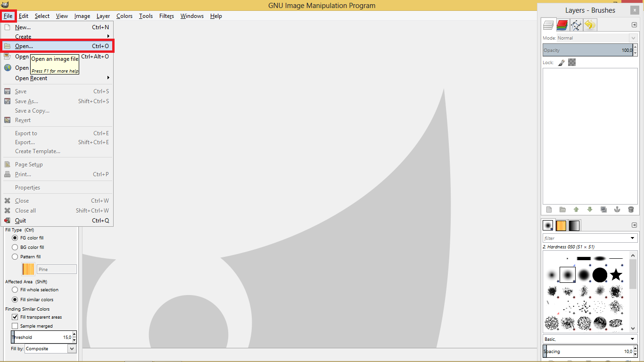Open the layer Mode Normal dropdown

(x=596, y=38)
